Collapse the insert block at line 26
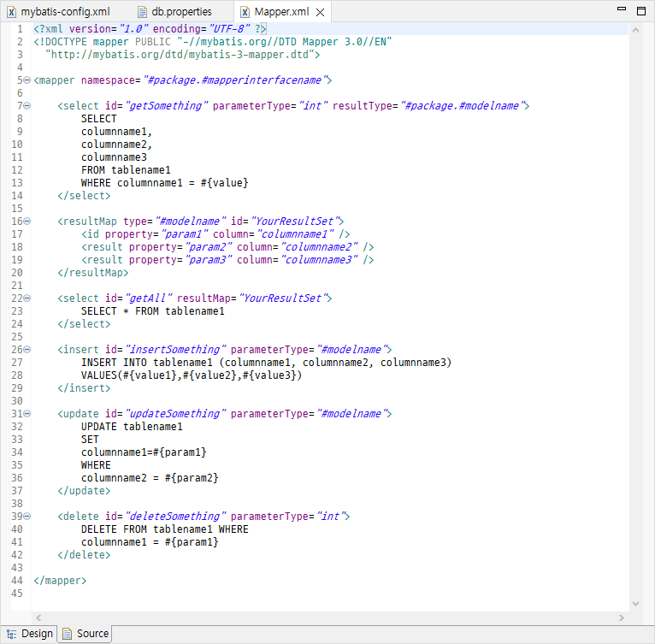 pos(27,350)
